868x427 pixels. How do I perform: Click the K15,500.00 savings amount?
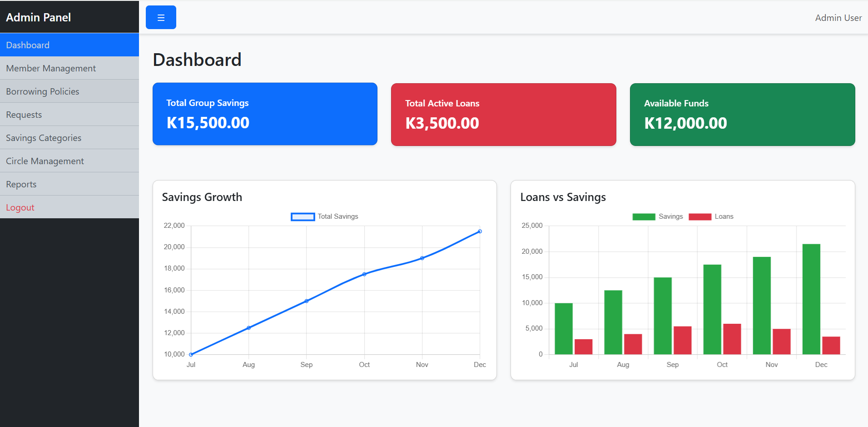pyautogui.click(x=208, y=123)
